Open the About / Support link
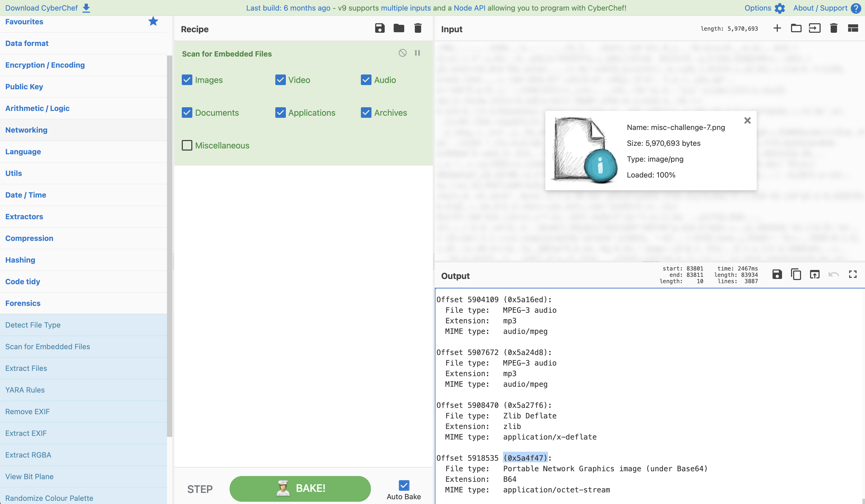865x504 pixels. pos(820,8)
